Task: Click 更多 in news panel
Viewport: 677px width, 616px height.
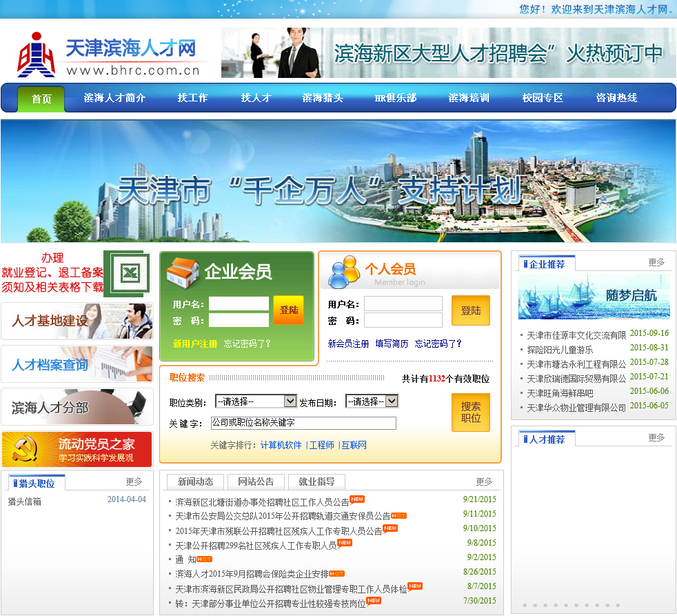Action: coord(484,481)
